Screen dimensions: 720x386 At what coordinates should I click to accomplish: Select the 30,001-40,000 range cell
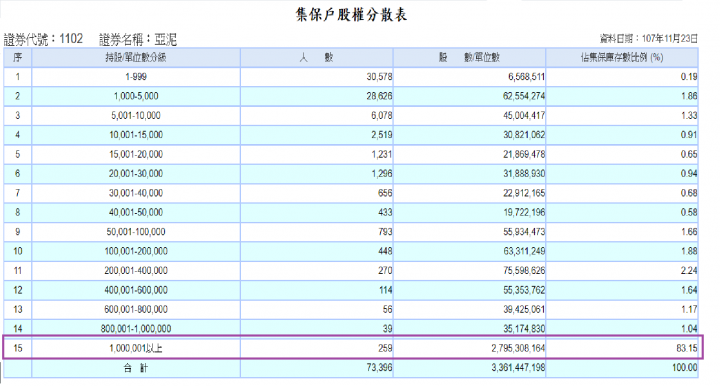[136, 193]
